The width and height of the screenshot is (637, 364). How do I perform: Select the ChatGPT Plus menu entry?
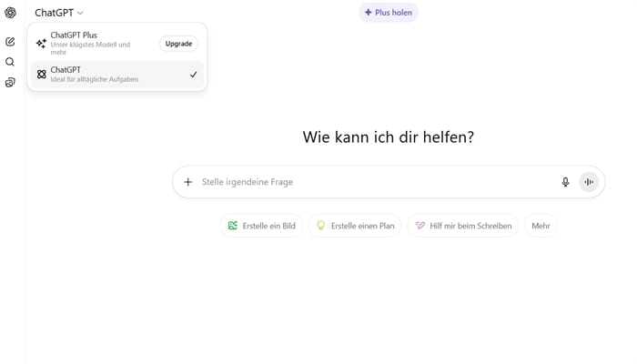117,44
